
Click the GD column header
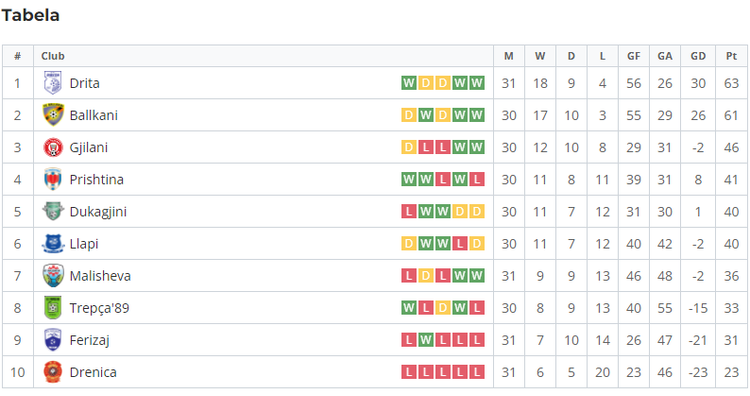(x=698, y=56)
